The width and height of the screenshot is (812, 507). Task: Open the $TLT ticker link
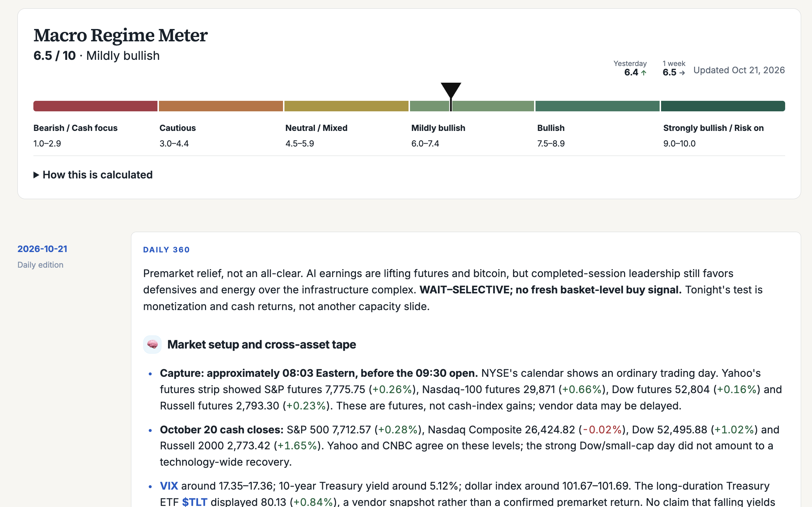(194, 502)
